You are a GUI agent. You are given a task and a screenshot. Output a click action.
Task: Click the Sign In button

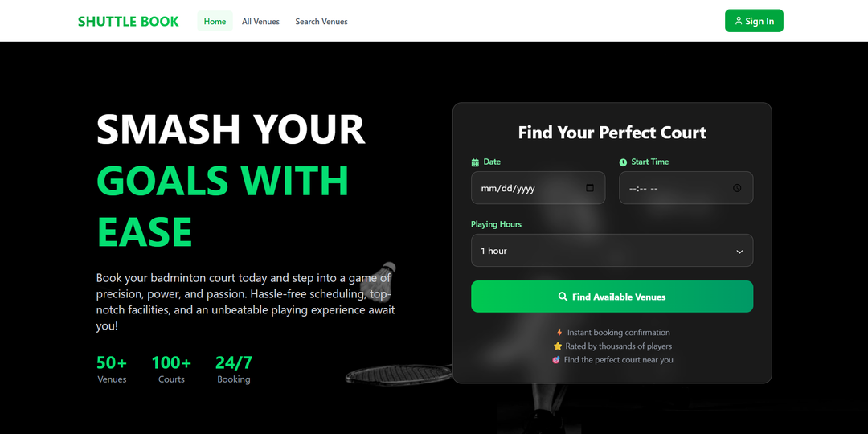tap(754, 21)
